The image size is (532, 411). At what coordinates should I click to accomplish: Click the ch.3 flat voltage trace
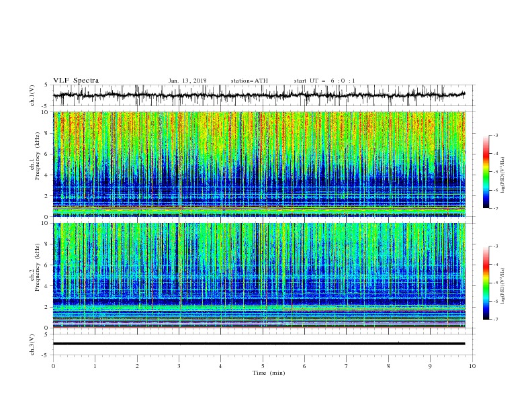(259, 344)
